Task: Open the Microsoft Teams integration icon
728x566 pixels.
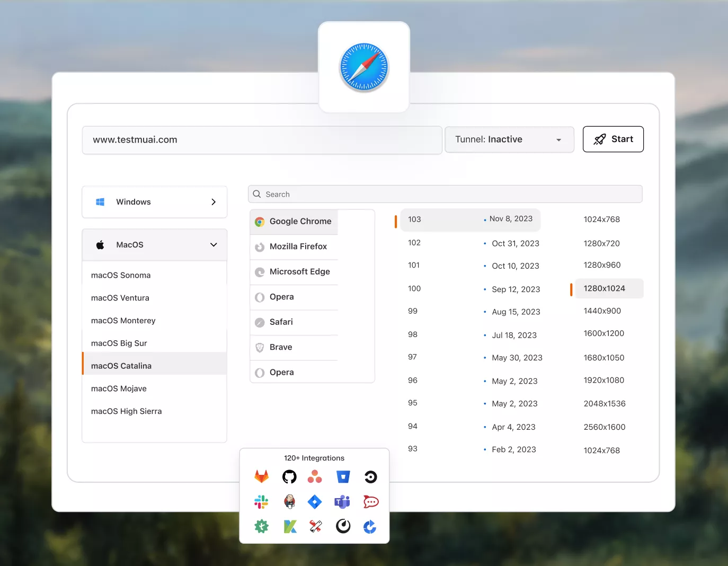Action: pyautogui.click(x=342, y=501)
